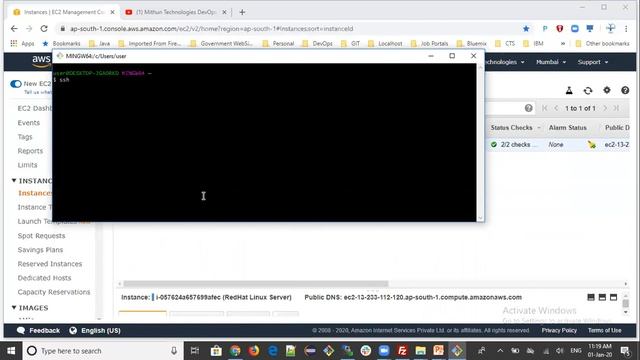Open the Terms of Use link
This screenshot has height=360, width=640.
[x=604, y=330]
